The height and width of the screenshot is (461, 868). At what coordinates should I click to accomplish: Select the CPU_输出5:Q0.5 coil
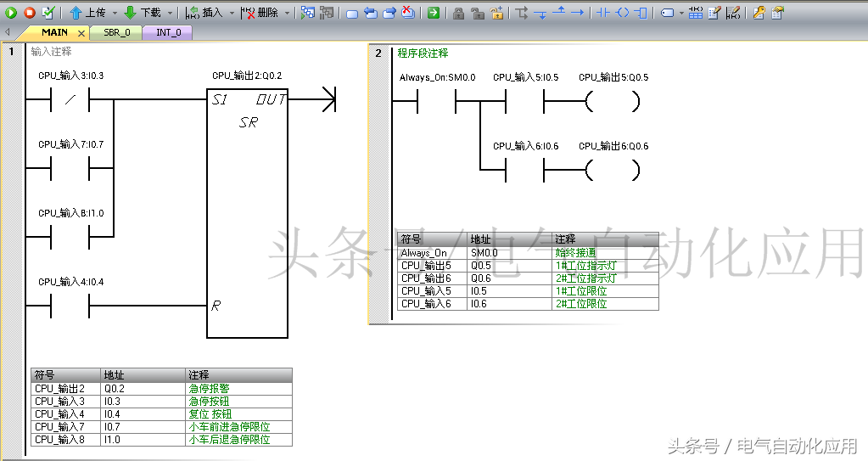point(613,102)
